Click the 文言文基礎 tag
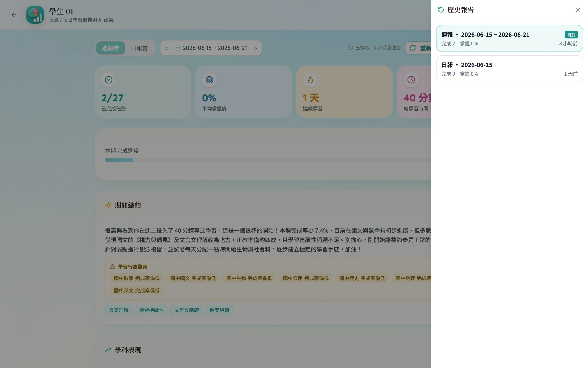Viewport: 588px width, 368px height. [186, 310]
